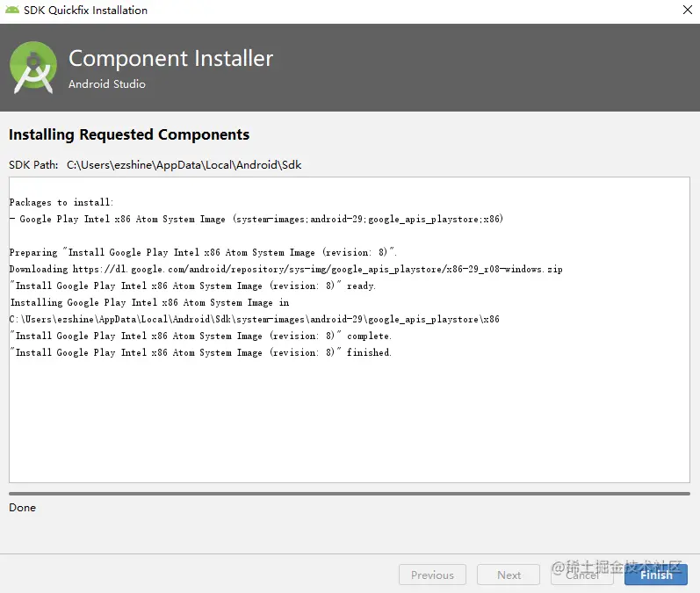Click the 'Installing Requested Components' heading
This screenshot has width=700, height=593.
[129, 135]
